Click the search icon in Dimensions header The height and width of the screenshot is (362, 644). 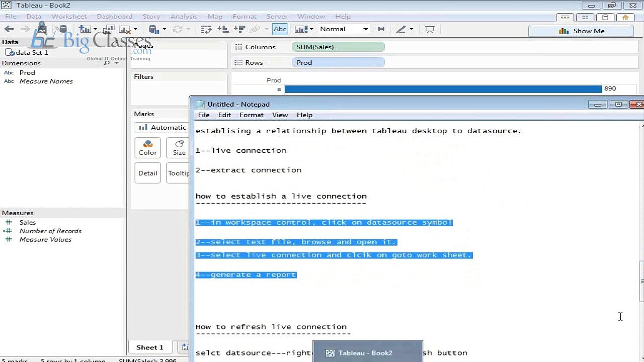(x=107, y=63)
